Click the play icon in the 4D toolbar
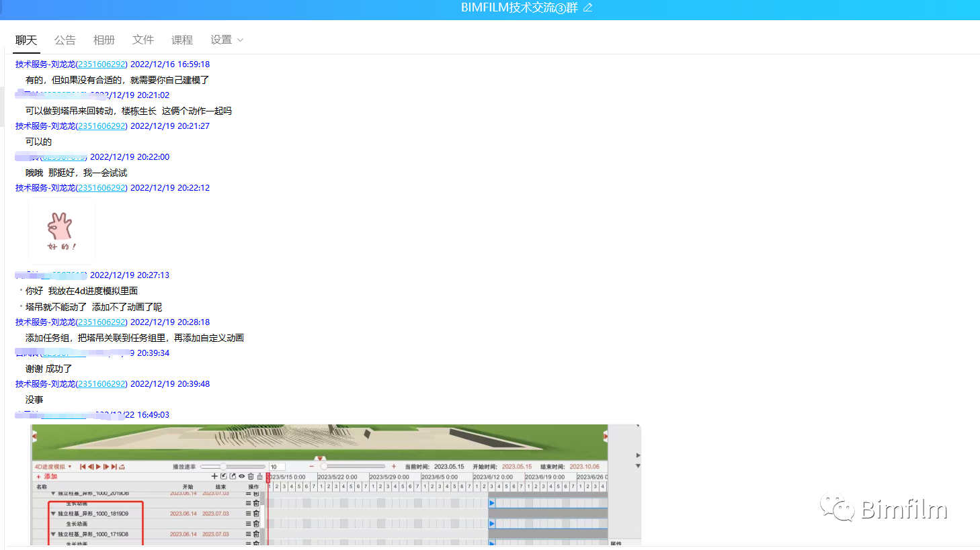Image resolution: width=980 pixels, height=550 pixels. pyautogui.click(x=98, y=467)
